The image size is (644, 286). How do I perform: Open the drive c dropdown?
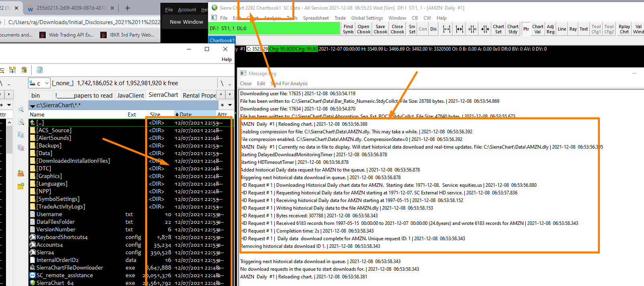tap(39, 83)
